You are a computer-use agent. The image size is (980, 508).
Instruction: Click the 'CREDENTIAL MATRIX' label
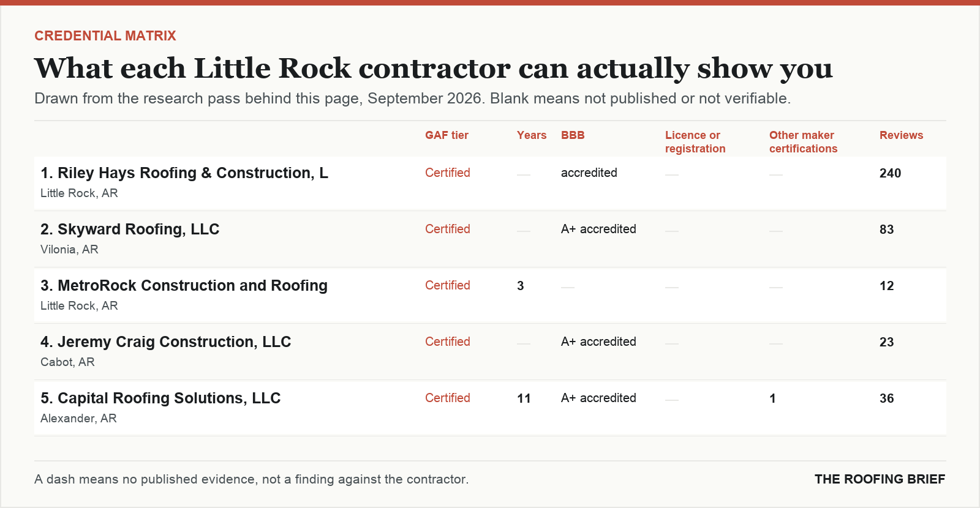(x=105, y=36)
